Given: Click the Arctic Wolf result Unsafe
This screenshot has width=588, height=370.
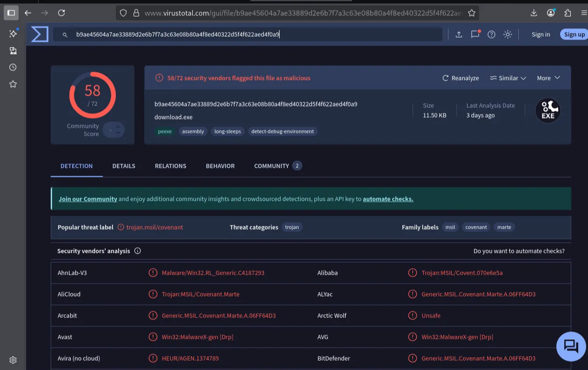Looking at the screenshot, I should (431, 316).
